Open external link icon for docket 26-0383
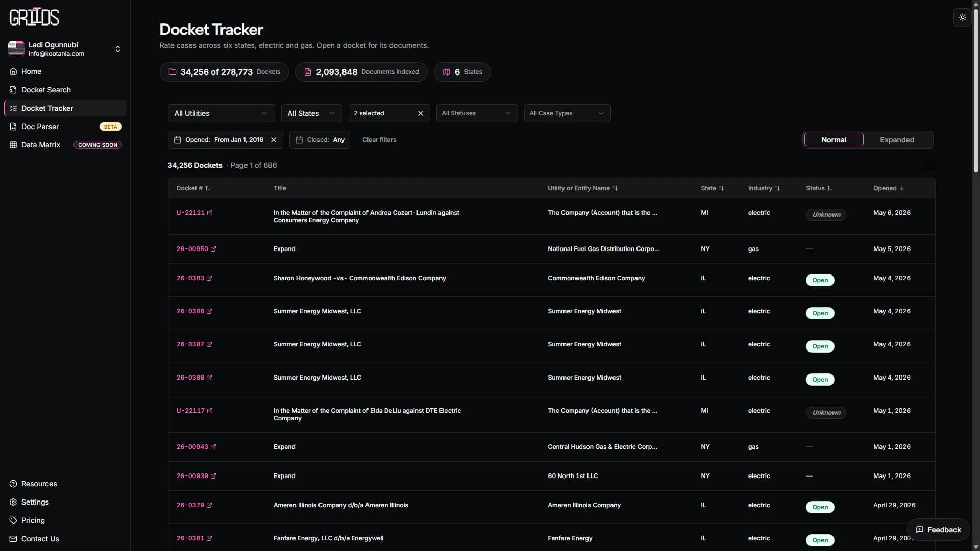The width and height of the screenshot is (980, 551). (x=209, y=278)
